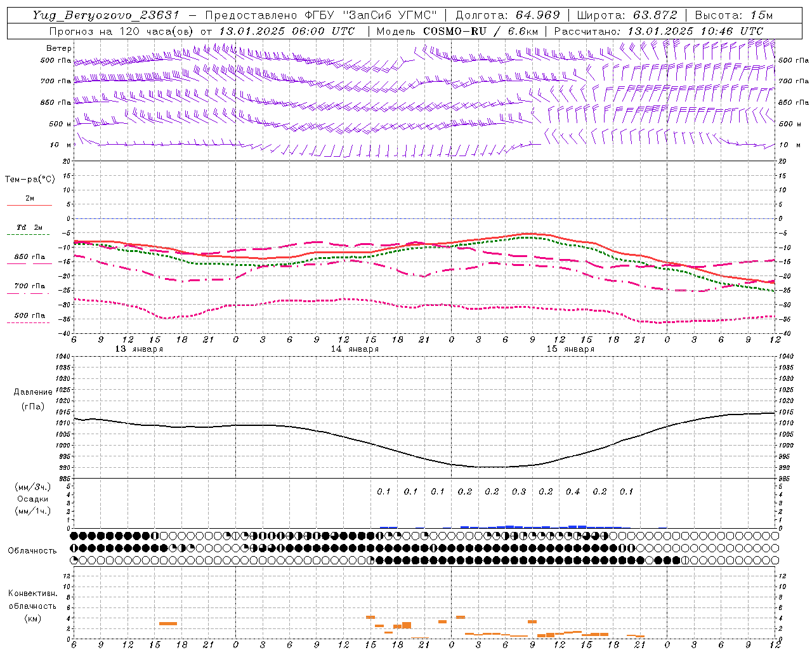This screenshot has width=812, height=650.
Task: Click the station name Yug_Beryozovo_23631
Action: (107, 15)
